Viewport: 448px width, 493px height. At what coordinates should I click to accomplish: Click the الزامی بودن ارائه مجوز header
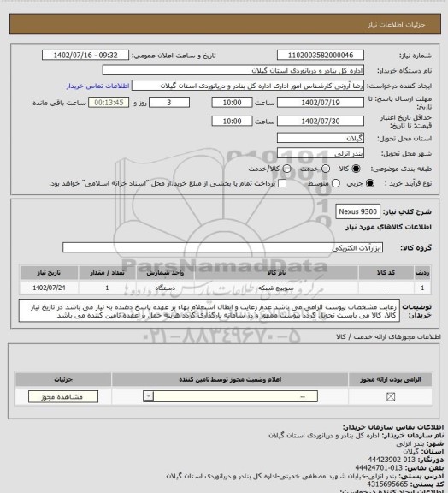pyautogui.click(x=391, y=379)
